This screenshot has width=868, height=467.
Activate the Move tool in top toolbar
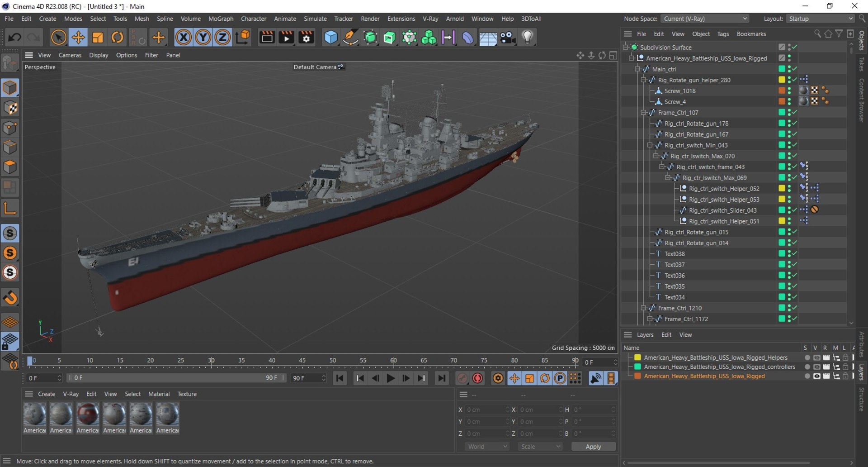(x=78, y=37)
